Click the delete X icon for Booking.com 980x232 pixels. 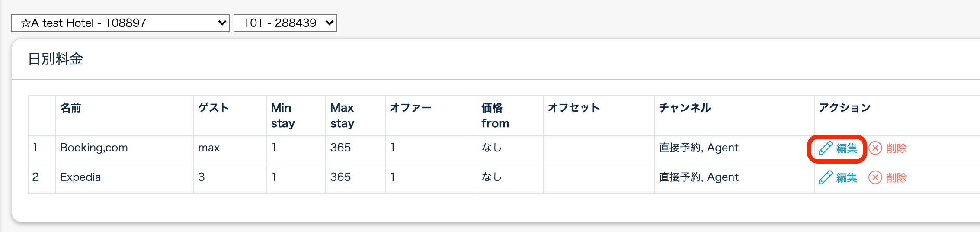coord(875,148)
